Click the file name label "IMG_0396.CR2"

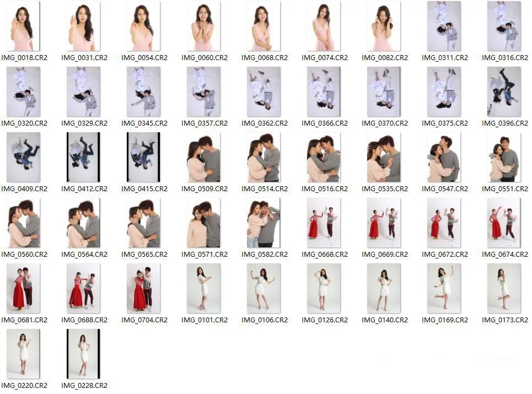click(x=505, y=123)
